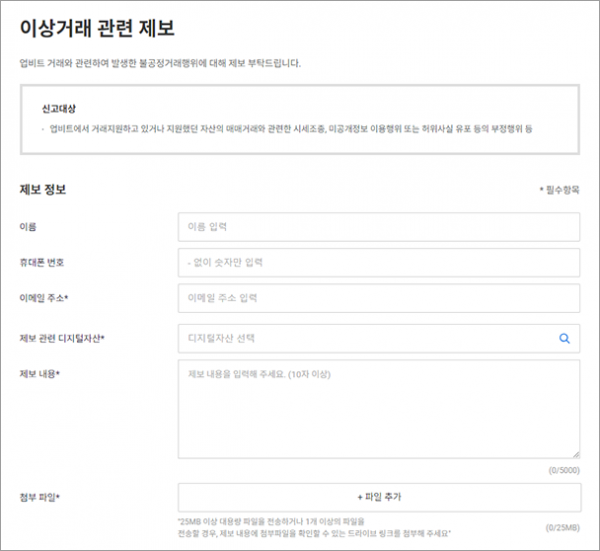
Task: Focus the 제보 내용 textarea
Action: (x=379, y=409)
